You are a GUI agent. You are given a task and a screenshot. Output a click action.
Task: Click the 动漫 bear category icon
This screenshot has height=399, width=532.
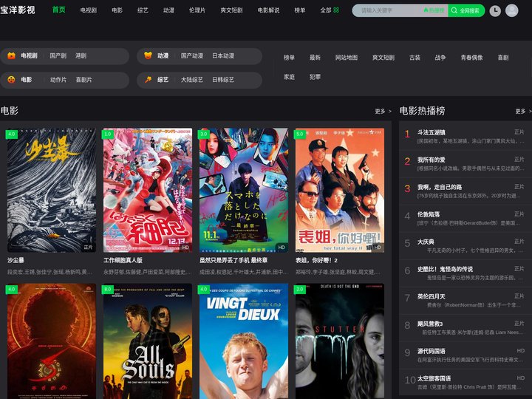coord(148,55)
